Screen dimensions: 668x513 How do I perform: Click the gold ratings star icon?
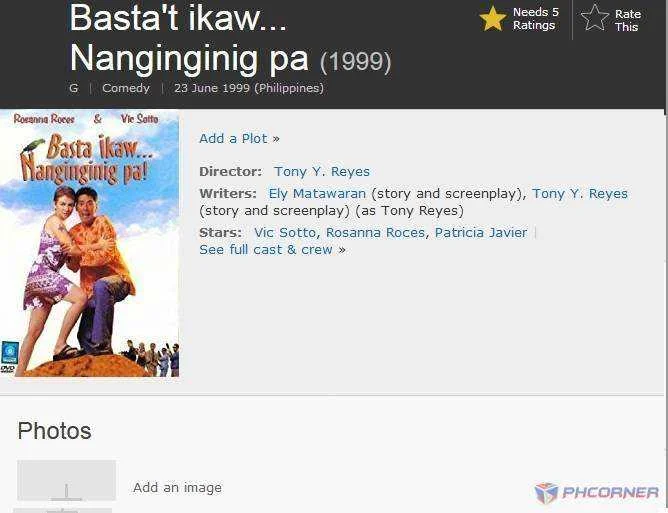pyautogui.click(x=492, y=18)
